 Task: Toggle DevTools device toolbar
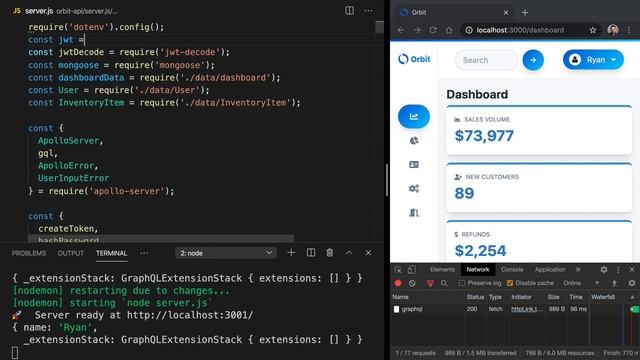point(412,269)
